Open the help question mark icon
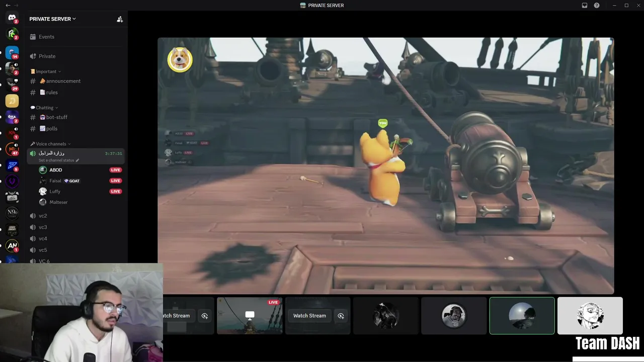 point(597,6)
